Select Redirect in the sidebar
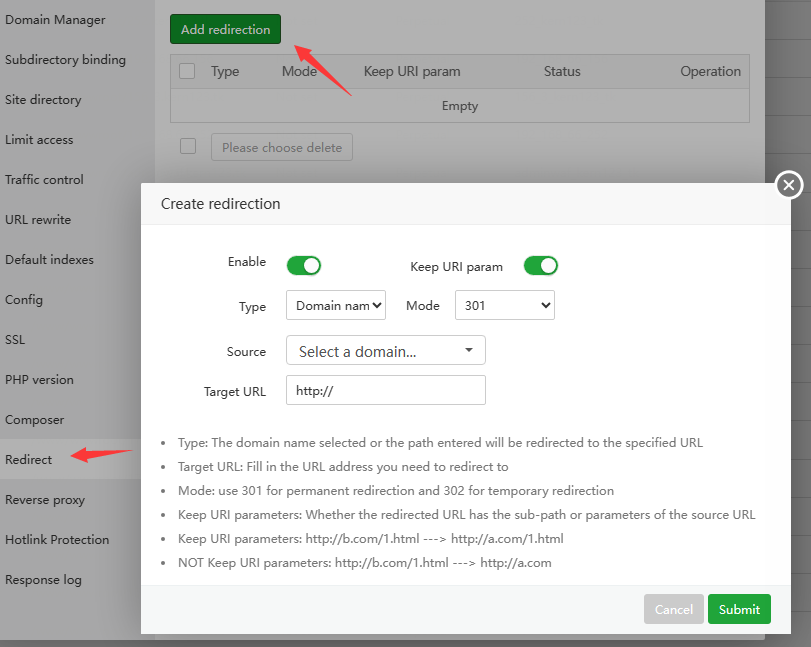Image resolution: width=811 pixels, height=647 pixels. (30, 459)
